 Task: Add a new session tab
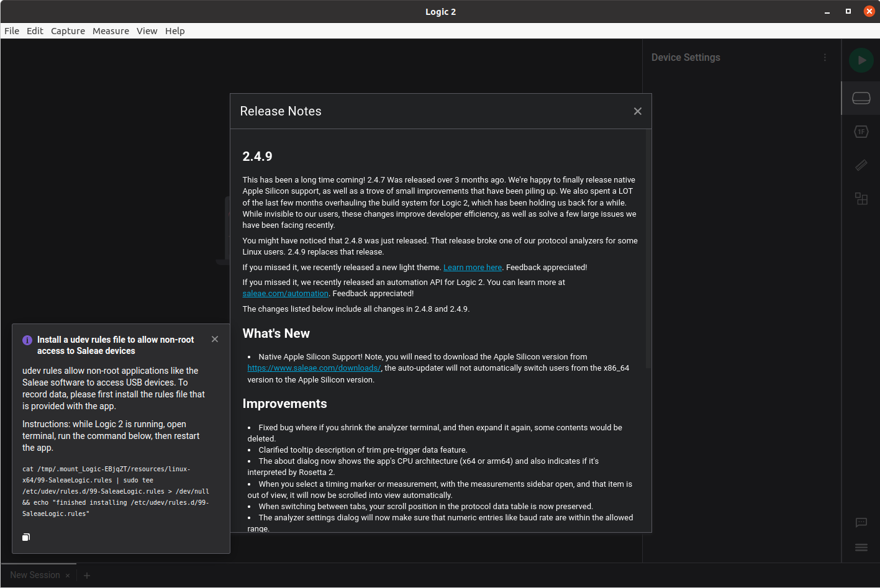(87, 576)
